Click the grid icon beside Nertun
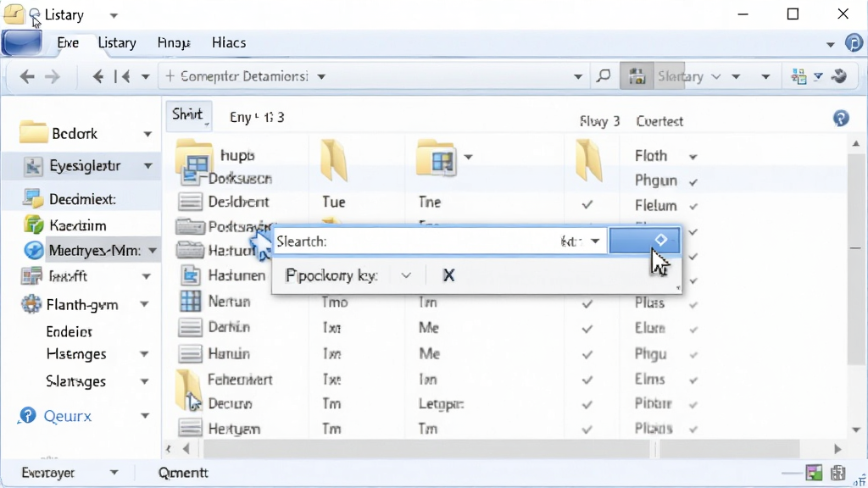 [191, 302]
